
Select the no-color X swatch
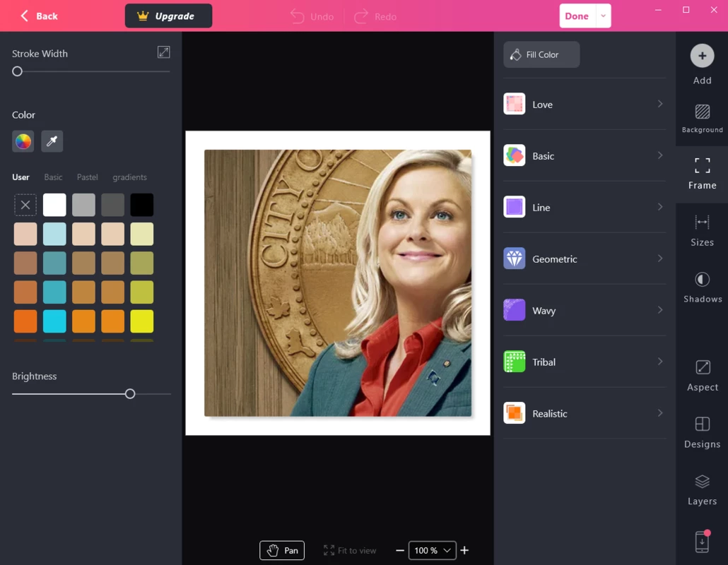25,205
